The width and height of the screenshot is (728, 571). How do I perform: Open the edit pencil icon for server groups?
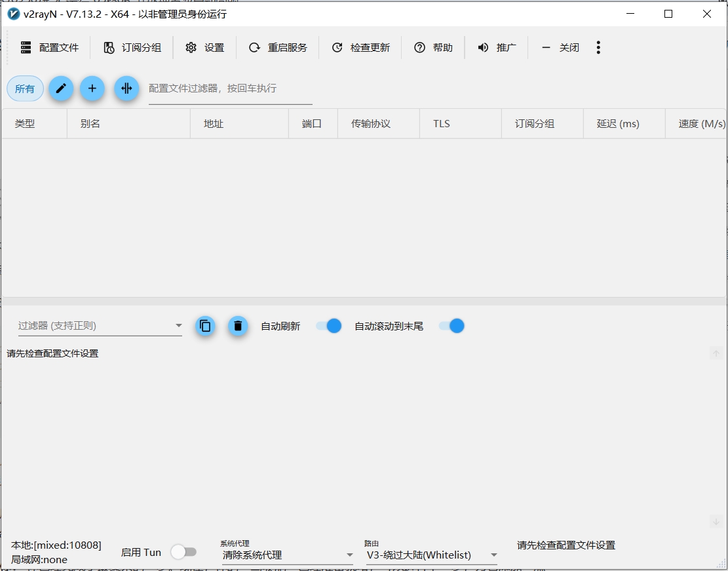tap(61, 89)
